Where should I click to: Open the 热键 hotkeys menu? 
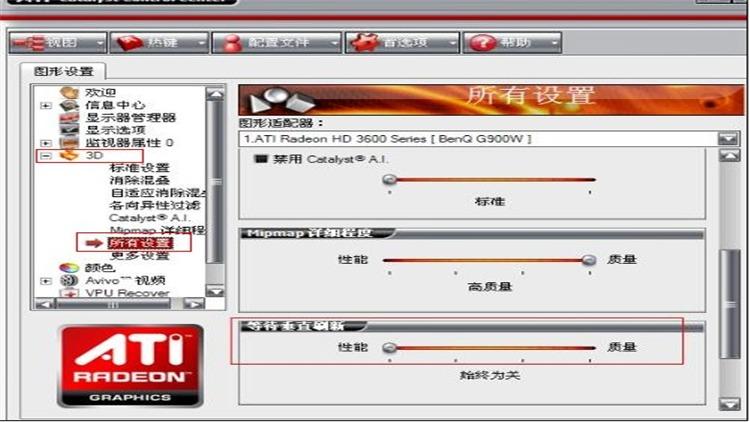click(159, 43)
